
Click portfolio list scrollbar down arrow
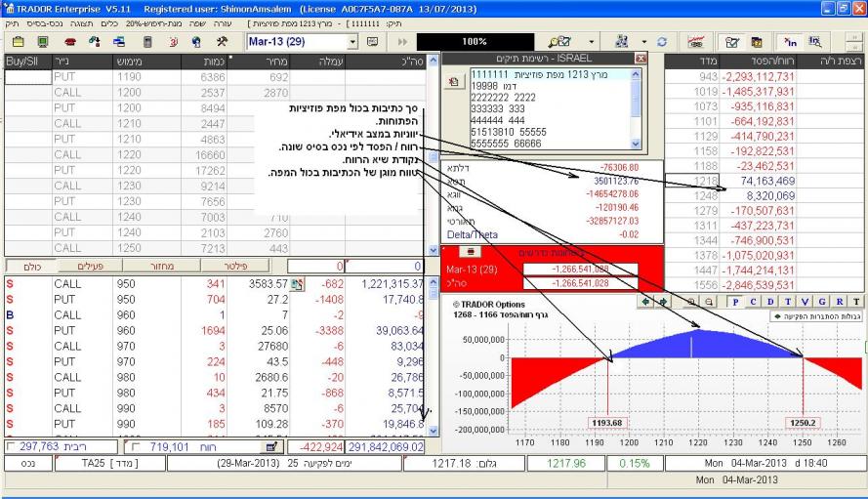click(x=636, y=144)
